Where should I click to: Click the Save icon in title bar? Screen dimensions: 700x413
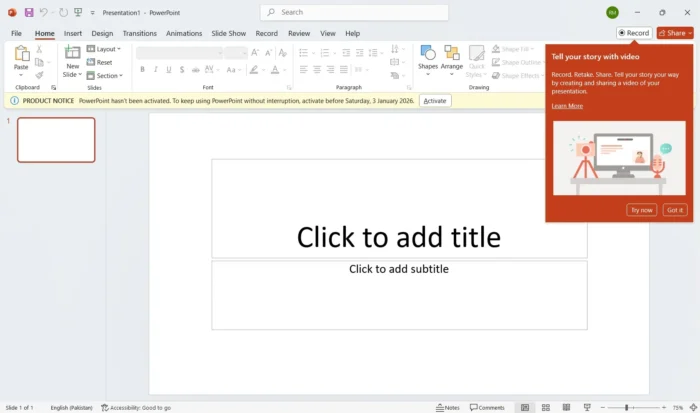click(x=28, y=12)
